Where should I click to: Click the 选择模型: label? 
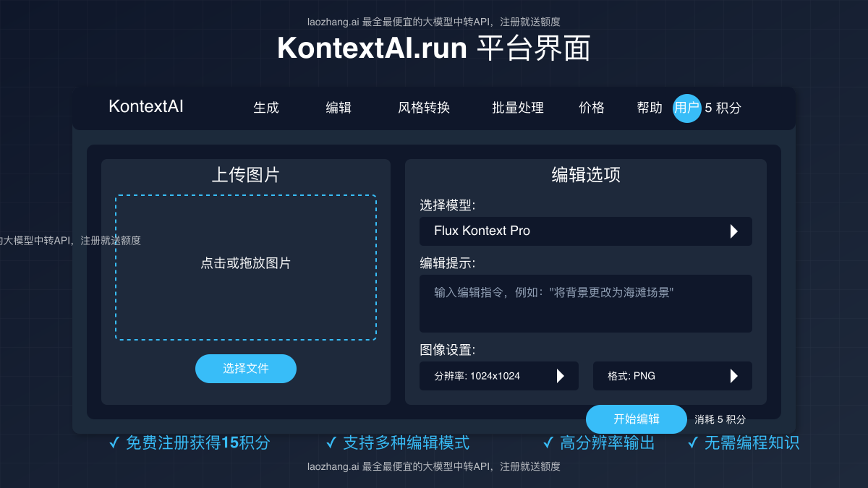click(448, 205)
